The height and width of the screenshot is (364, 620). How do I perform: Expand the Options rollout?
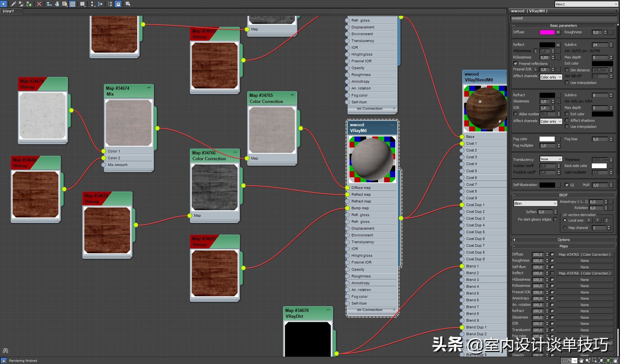click(514, 240)
